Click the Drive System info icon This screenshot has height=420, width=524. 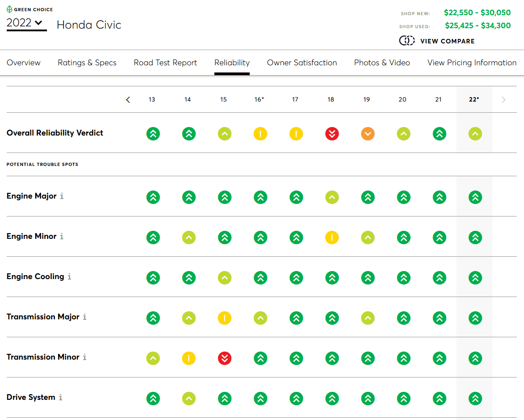pos(60,397)
